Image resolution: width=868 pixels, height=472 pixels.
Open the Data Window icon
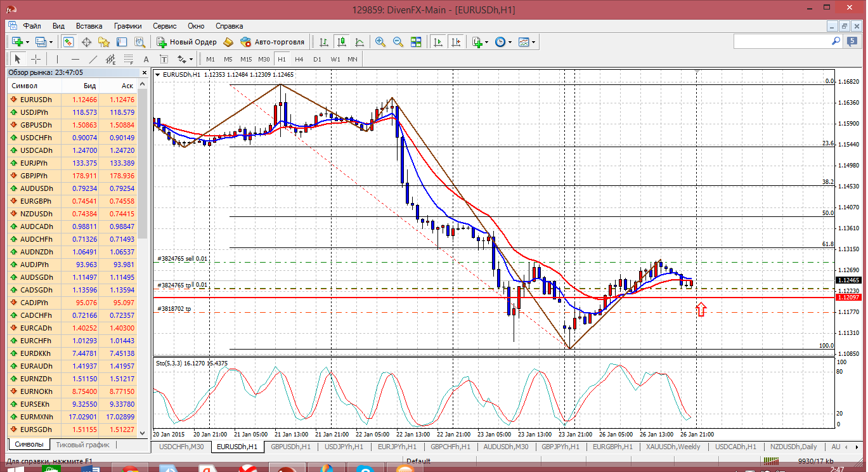pos(86,42)
